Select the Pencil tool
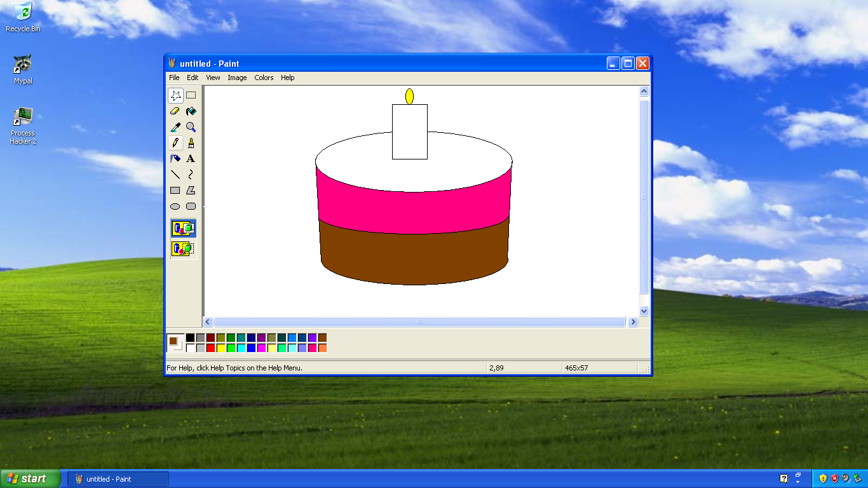Viewport: 868px width, 488px height. coord(175,142)
